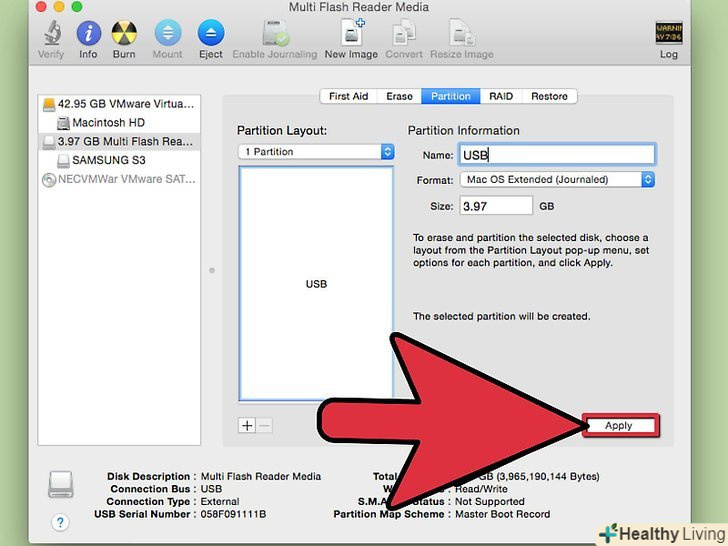Open the Partition Layout dropdown
Viewport: 728px width, 546px height.
tap(316, 152)
